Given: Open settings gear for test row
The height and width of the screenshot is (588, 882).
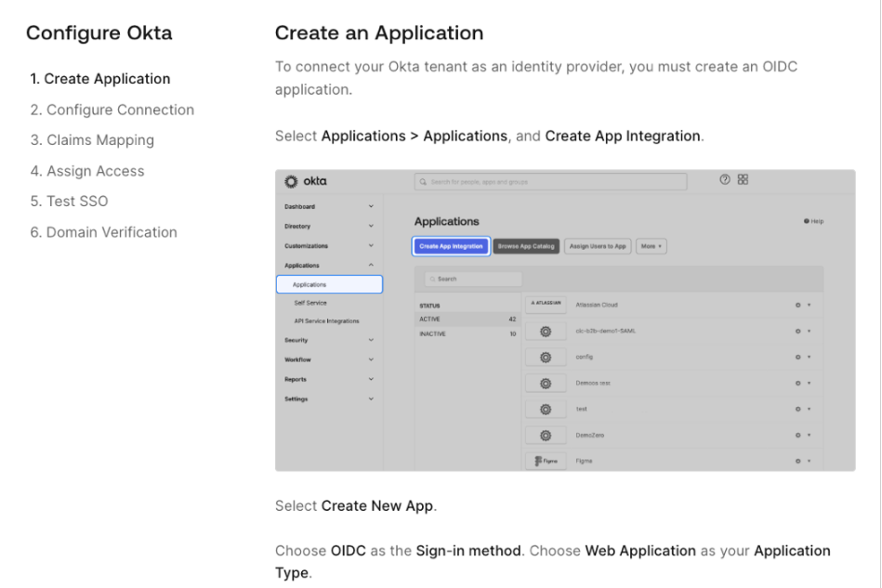Looking at the screenshot, I should coord(797,410).
